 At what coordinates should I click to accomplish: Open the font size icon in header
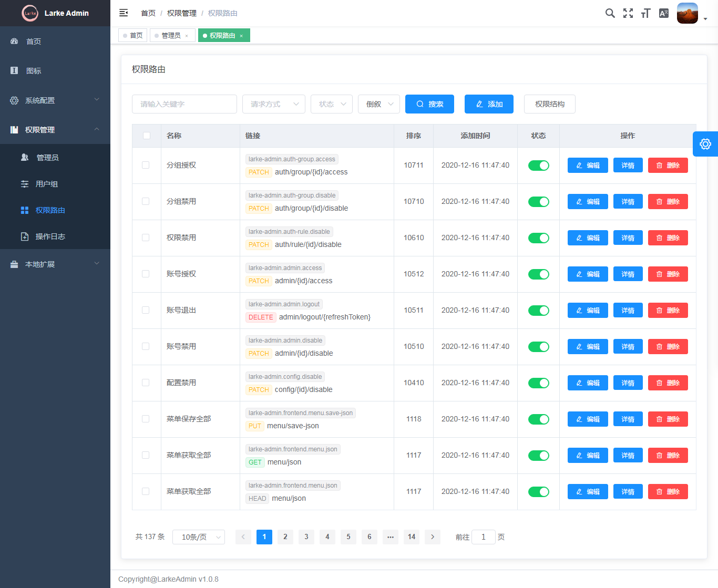[x=646, y=13]
